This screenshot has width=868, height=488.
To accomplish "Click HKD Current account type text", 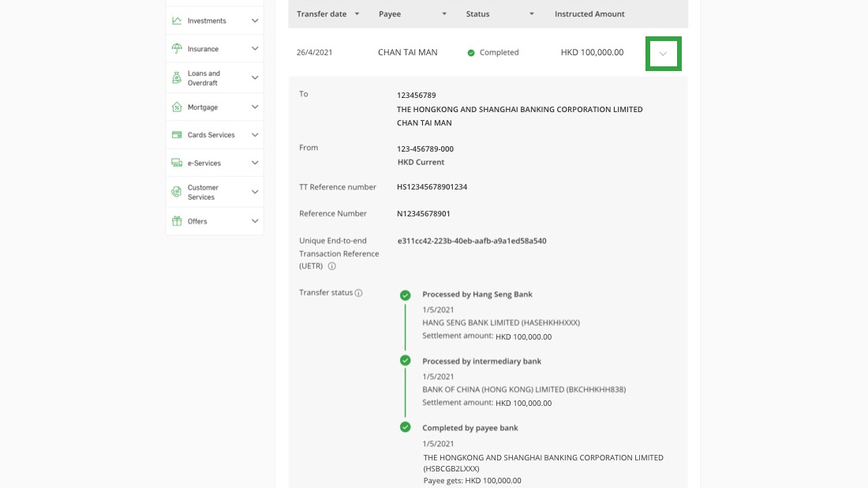I will [421, 163].
